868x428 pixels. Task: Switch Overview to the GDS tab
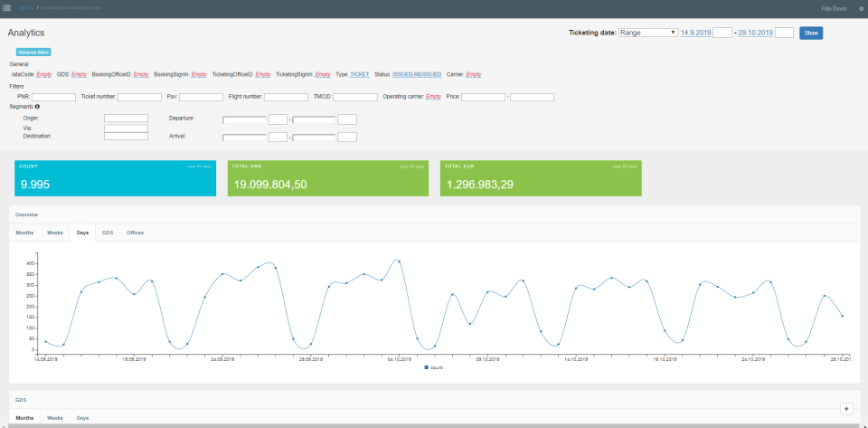click(108, 233)
